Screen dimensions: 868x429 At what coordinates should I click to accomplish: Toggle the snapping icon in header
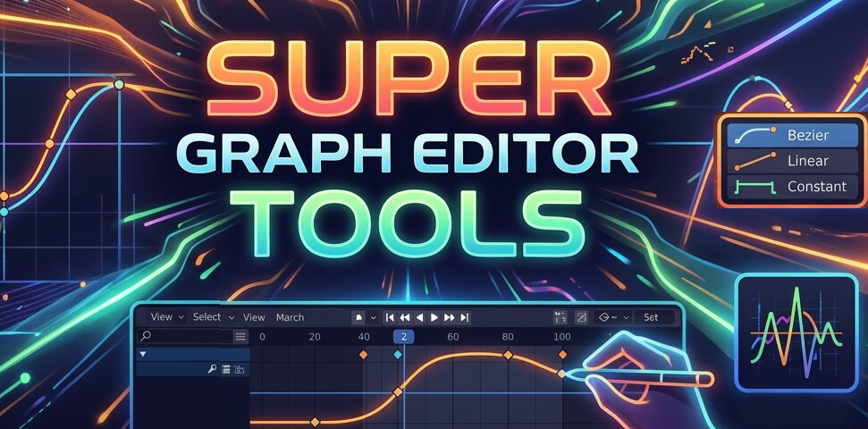[560, 318]
